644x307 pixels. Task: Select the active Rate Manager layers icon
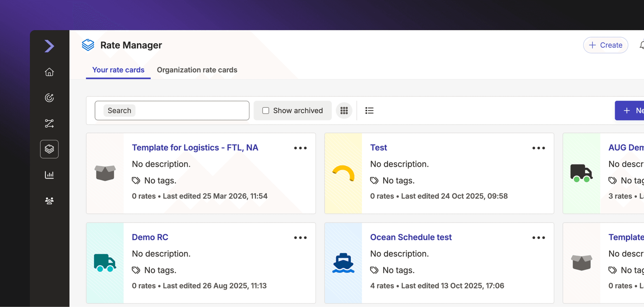coord(49,149)
